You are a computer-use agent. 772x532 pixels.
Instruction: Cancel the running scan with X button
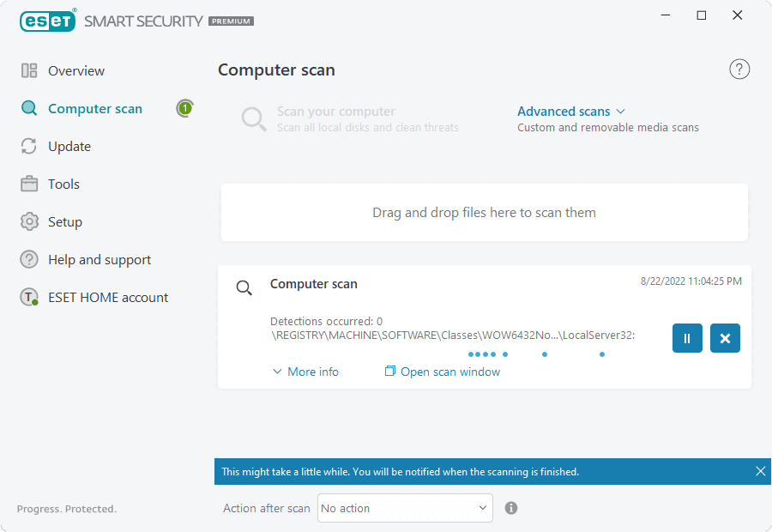tap(725, 338)
